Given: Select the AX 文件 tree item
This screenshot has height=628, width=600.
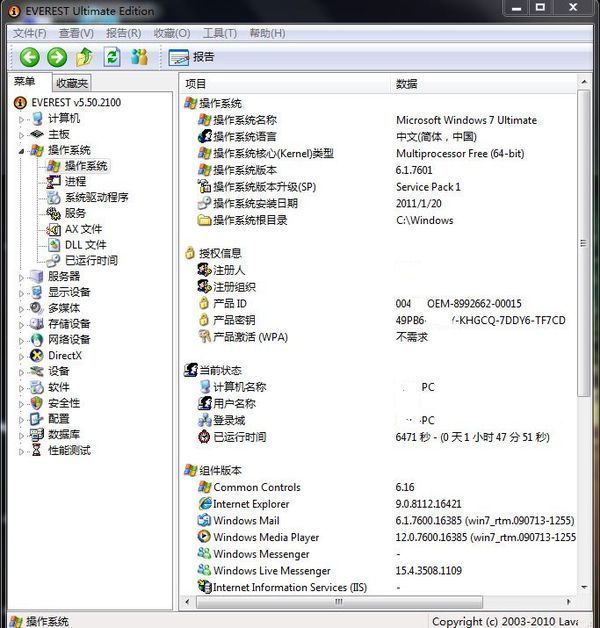Looking at the screenshot, I should point(74,229).
